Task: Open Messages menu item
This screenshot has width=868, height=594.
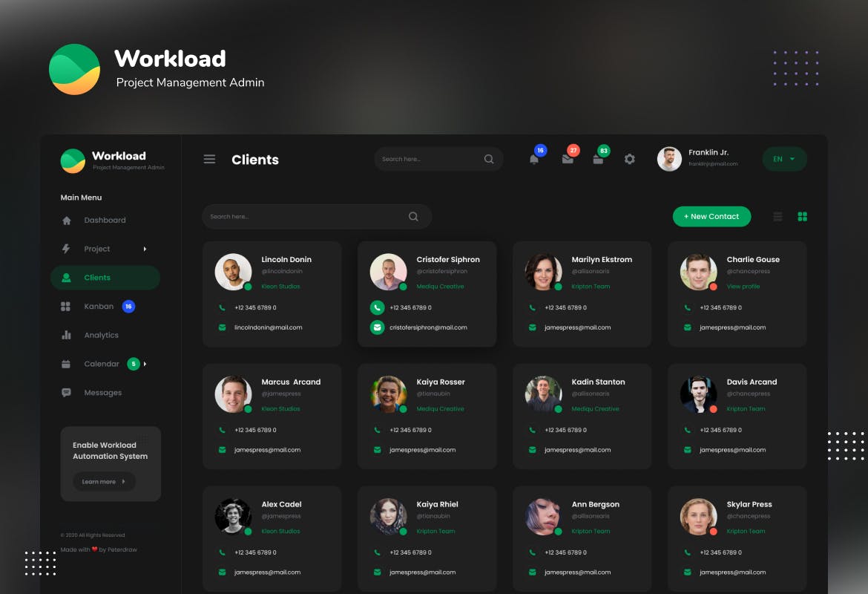Action: 102,393
